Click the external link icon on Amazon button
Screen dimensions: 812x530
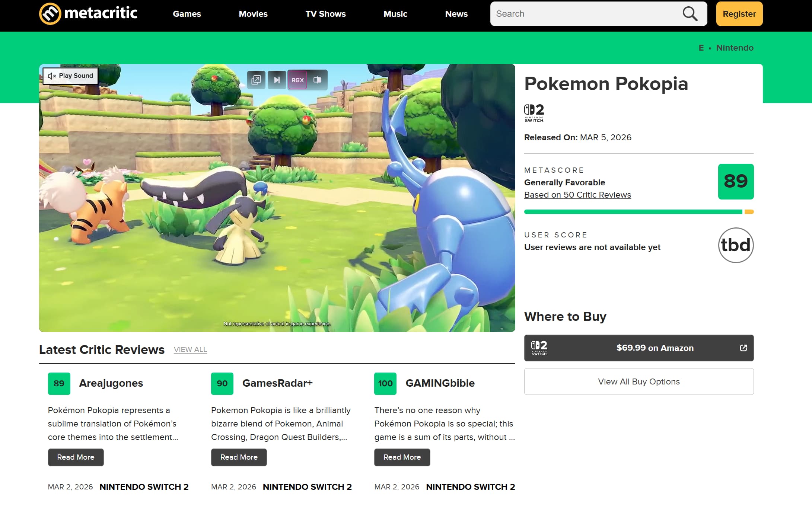(743, 348)
